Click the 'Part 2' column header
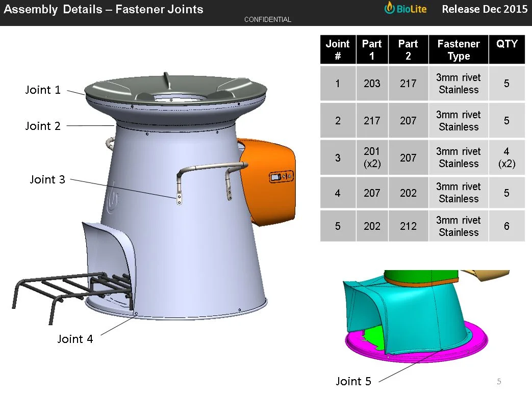Viewport: 532px width, 399px height. [408, 49]
